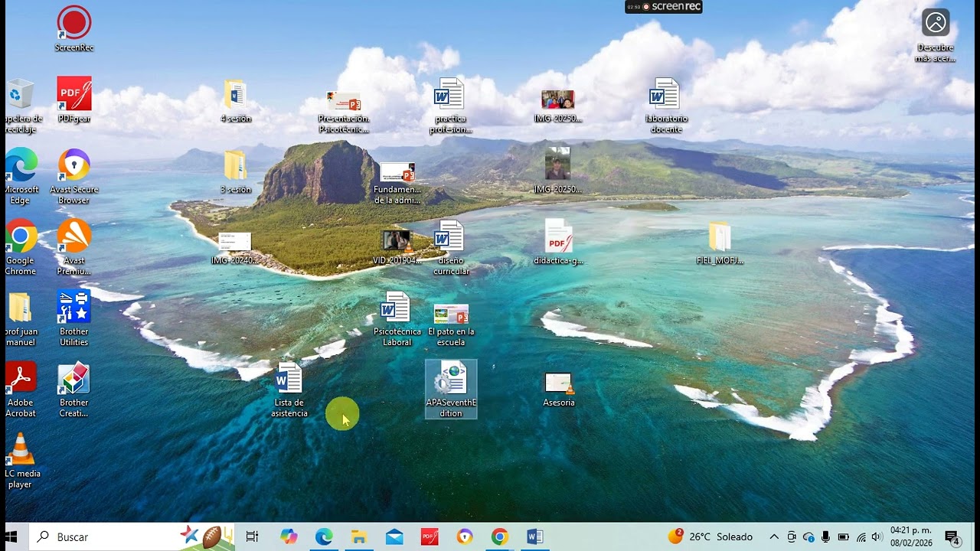This screenshot has height=551, width=980.
Task: Expand the hidden system tray icons
Action: point(774,536)
